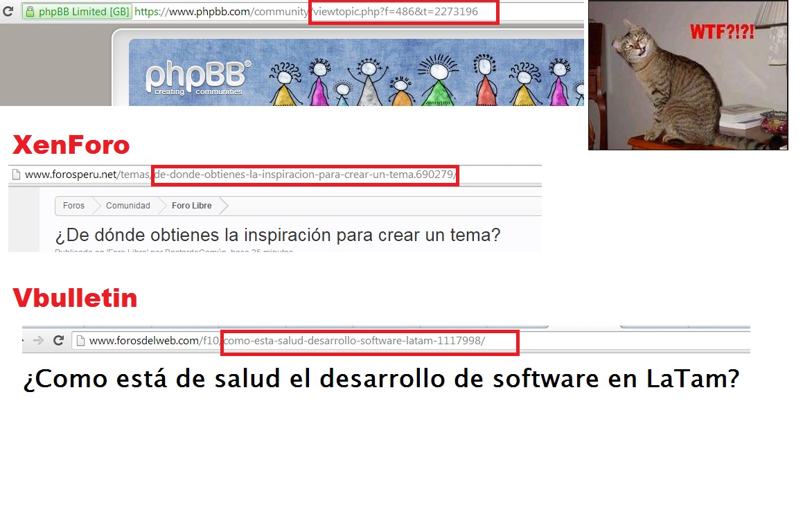Open the Foros breadcrumb
This screenshot has height=532, width=803.
tap(73, 206)
